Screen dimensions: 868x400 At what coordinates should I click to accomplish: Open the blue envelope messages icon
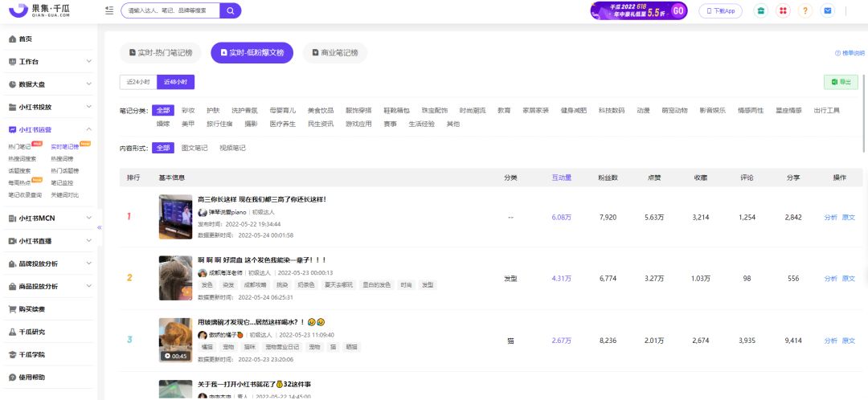coord(828,10)
